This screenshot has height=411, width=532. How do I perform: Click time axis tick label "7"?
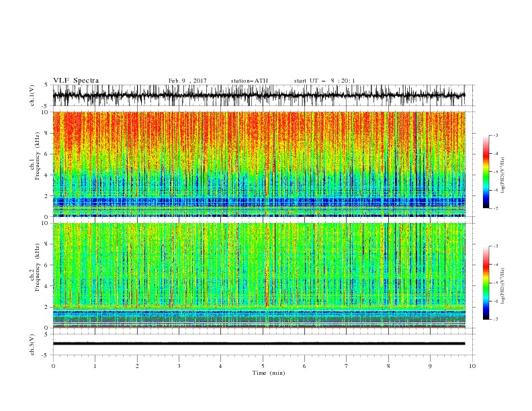click(x=347, y=366)
